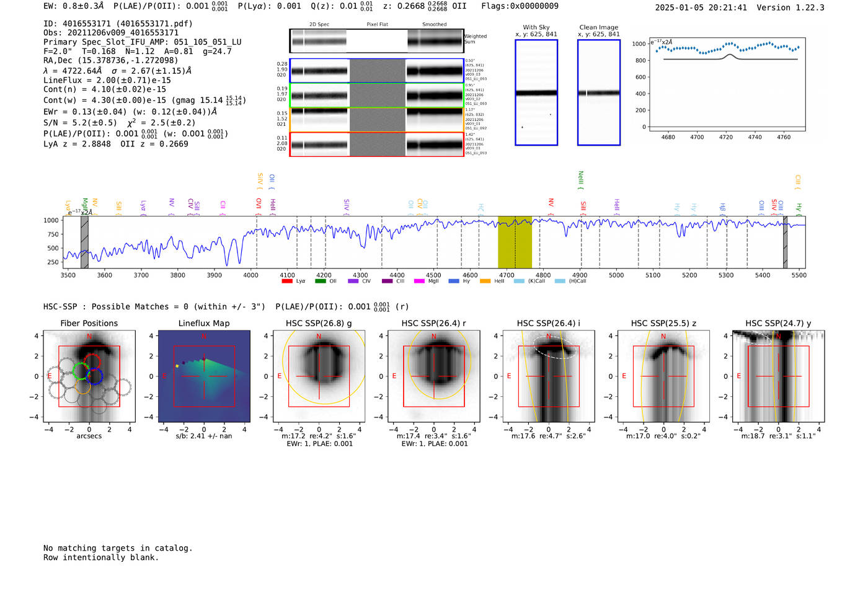Click the green OII legend swatch

pos(321,281)
